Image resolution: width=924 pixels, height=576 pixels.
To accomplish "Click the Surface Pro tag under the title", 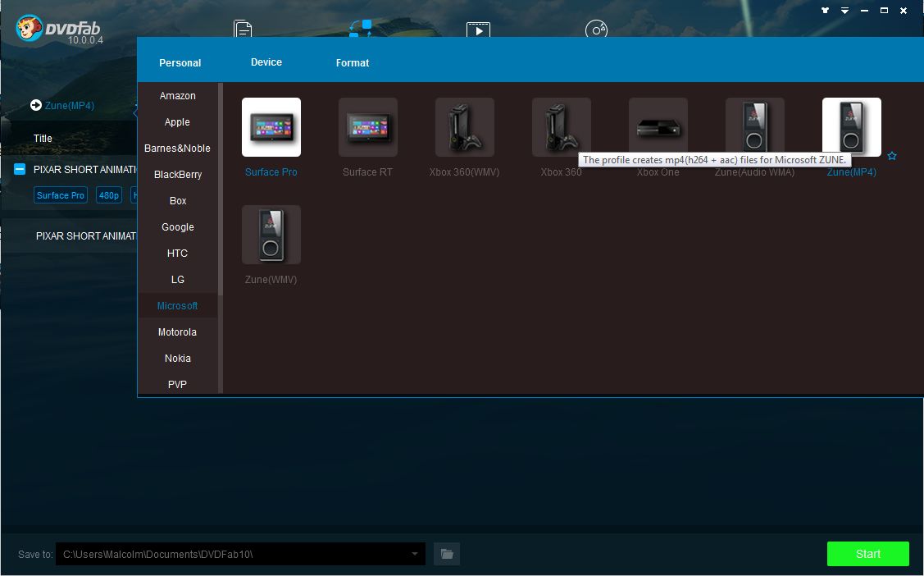I will (61, 195).
